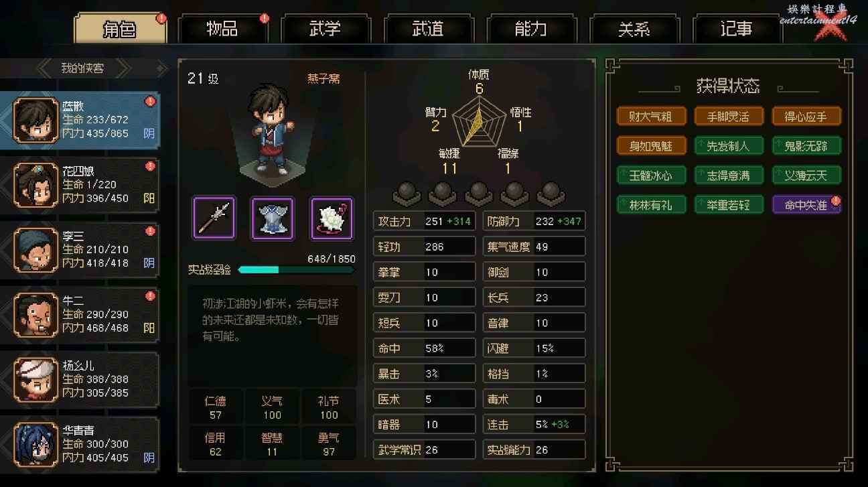Image resolution: width=868 pixels, height=487 pixels.
Task: Click the 财大气粗 status badge
Action: pyautogui.click(x=651, y=117)
